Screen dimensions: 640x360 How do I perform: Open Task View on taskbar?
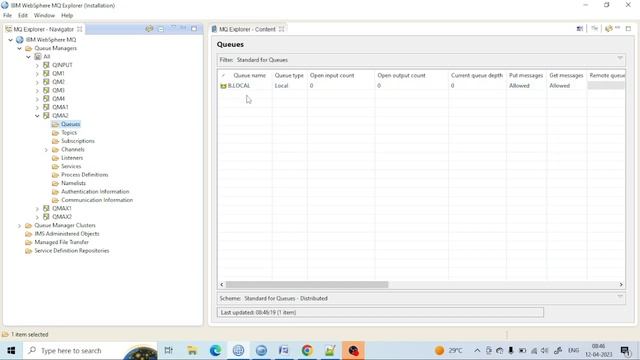tap(169, 351)
